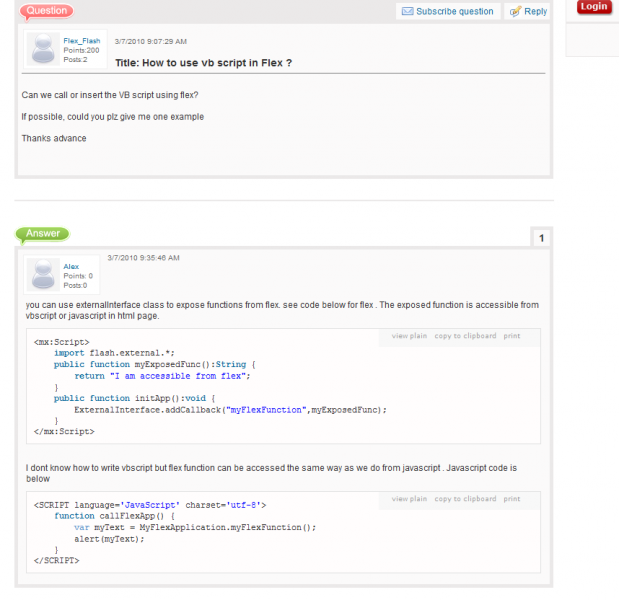Viewport: 619px width, 600px height.
Task: Click the answer number 1 box
Action: click(x=541, y=238)
